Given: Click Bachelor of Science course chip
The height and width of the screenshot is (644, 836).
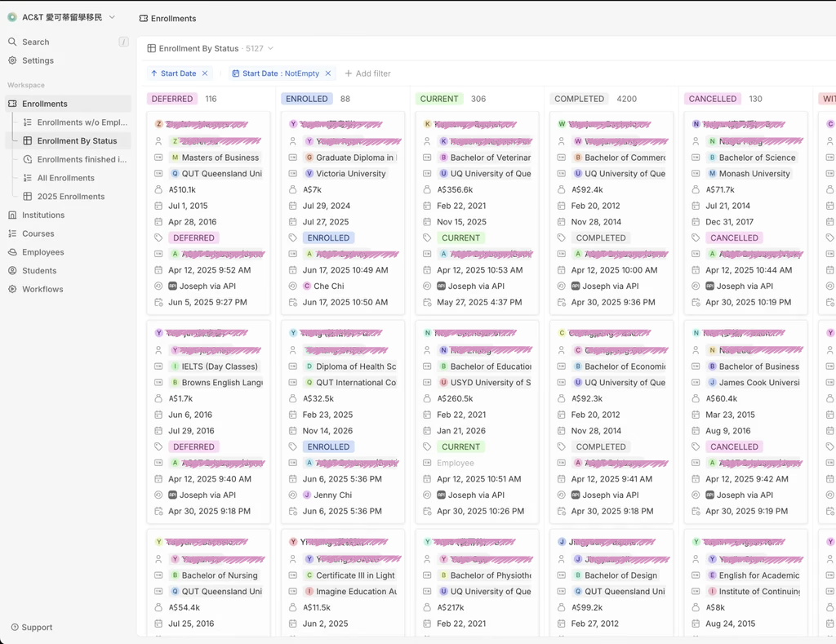Looking at the screenshot, I should tap(752, 158).
